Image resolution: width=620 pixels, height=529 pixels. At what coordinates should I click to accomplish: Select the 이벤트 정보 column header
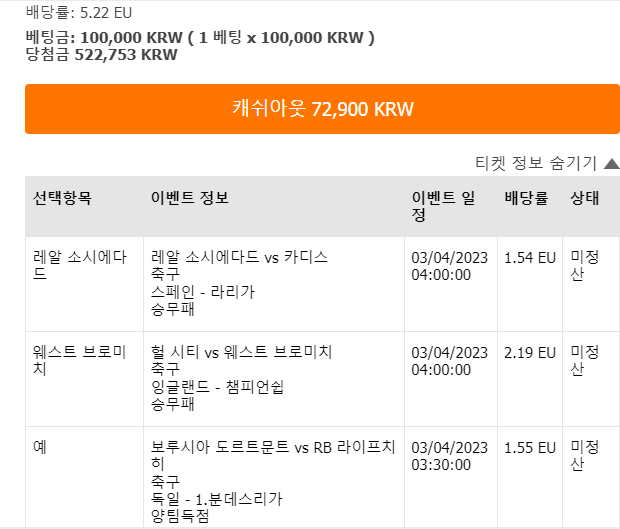pyautogui.click(x=190, y=198)
